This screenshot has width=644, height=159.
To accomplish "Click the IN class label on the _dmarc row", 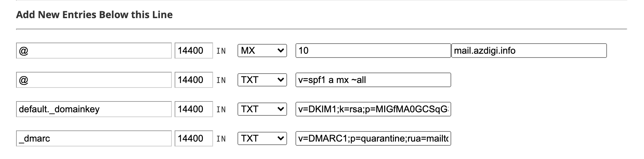I will [221, 139].
